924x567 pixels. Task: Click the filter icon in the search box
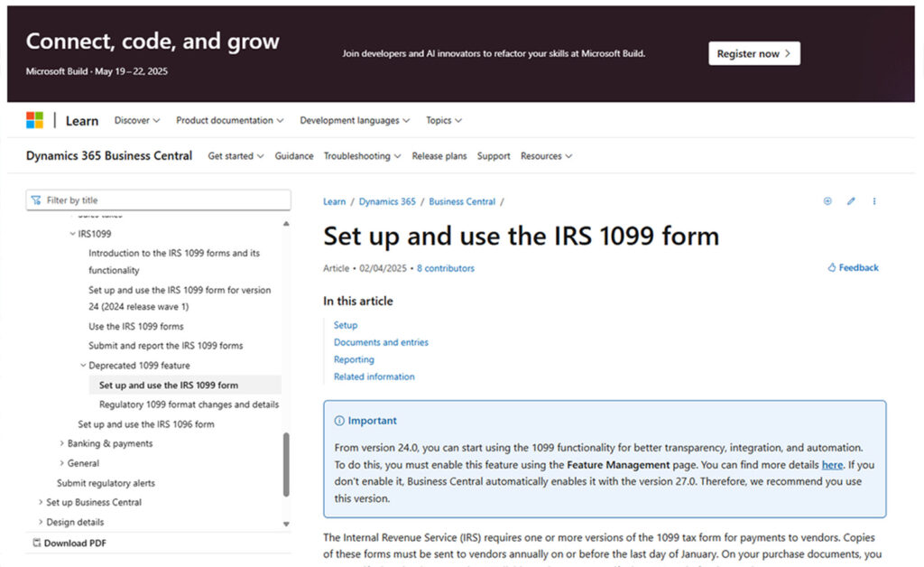point(36,200)
